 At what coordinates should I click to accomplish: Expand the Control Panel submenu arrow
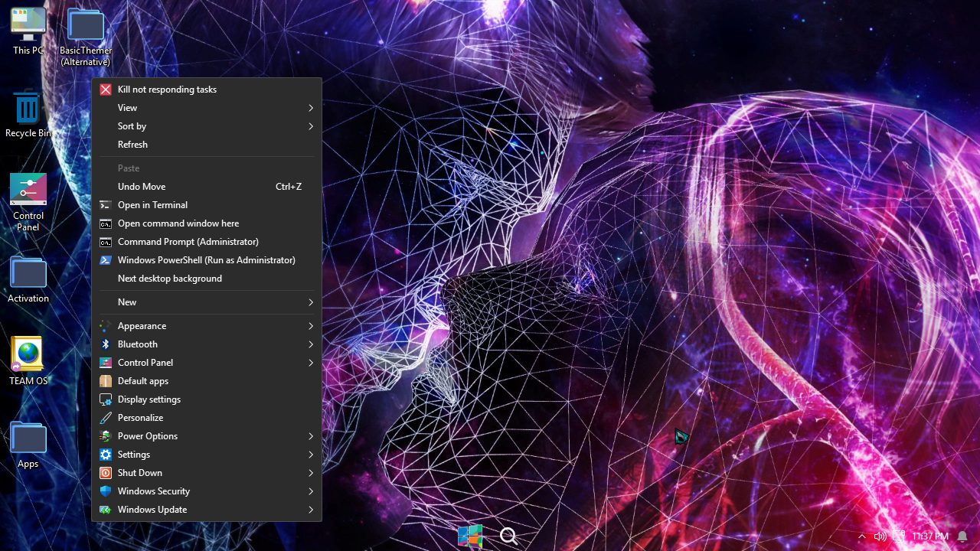(x=311, y=363)
